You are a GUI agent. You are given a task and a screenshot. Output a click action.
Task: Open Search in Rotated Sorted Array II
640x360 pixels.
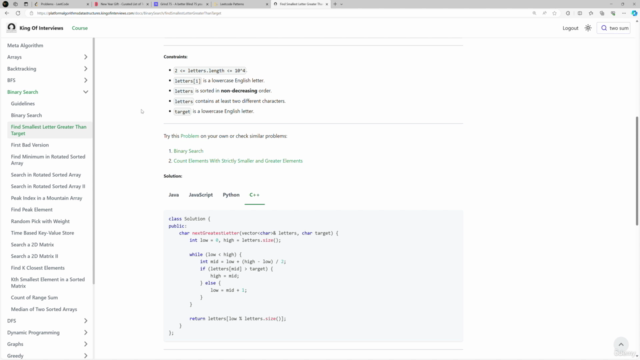click(x=48, y=187)
